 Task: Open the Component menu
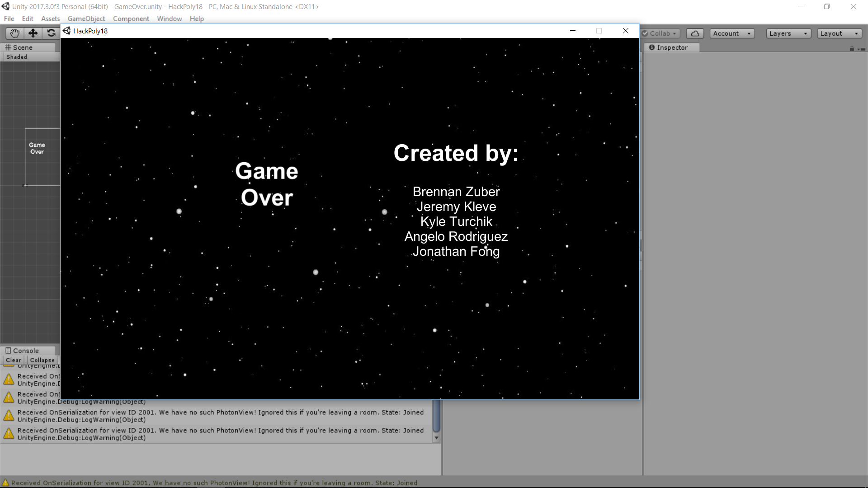[131, 19]
